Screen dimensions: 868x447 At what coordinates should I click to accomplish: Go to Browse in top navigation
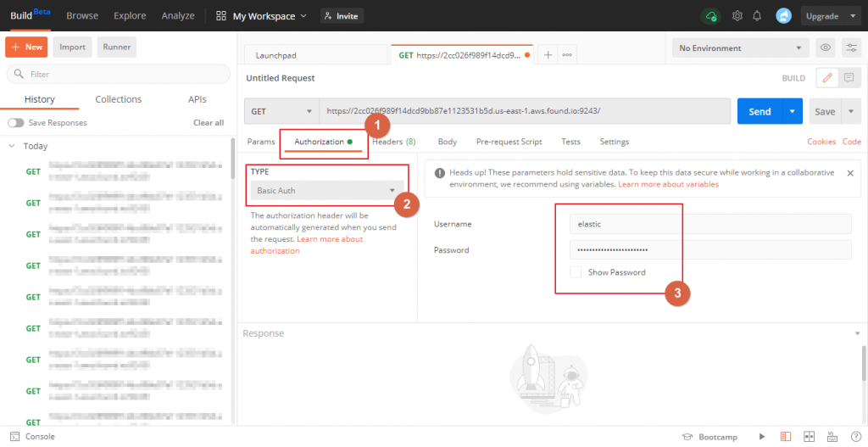click(x=82, y=16)
